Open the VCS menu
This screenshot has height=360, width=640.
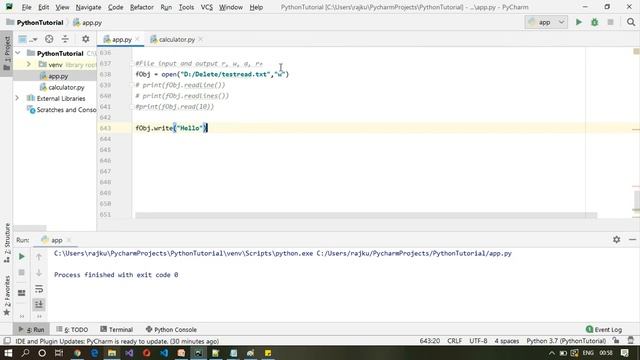(207, 7)
